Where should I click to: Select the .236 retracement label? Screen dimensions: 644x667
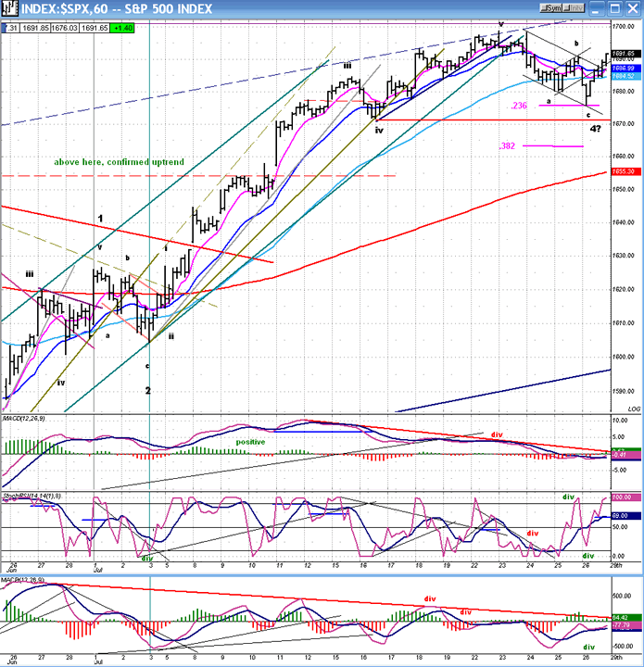coord(519,106)
